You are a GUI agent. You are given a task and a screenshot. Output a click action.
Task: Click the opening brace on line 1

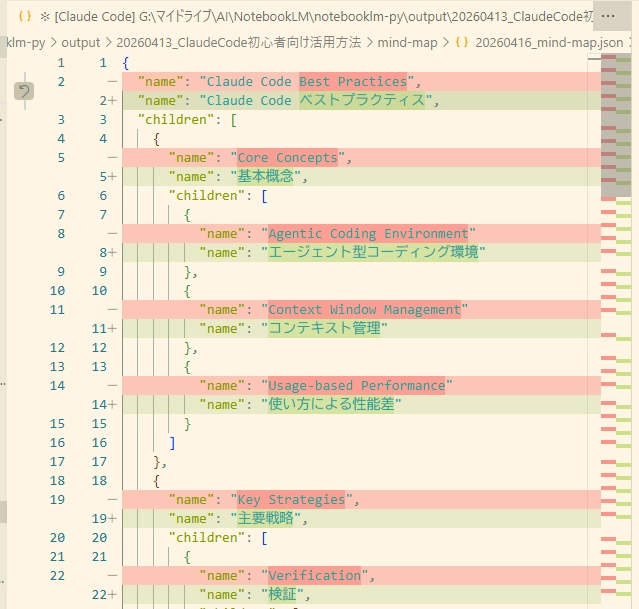pyautogui.click(x=126, y=63)
